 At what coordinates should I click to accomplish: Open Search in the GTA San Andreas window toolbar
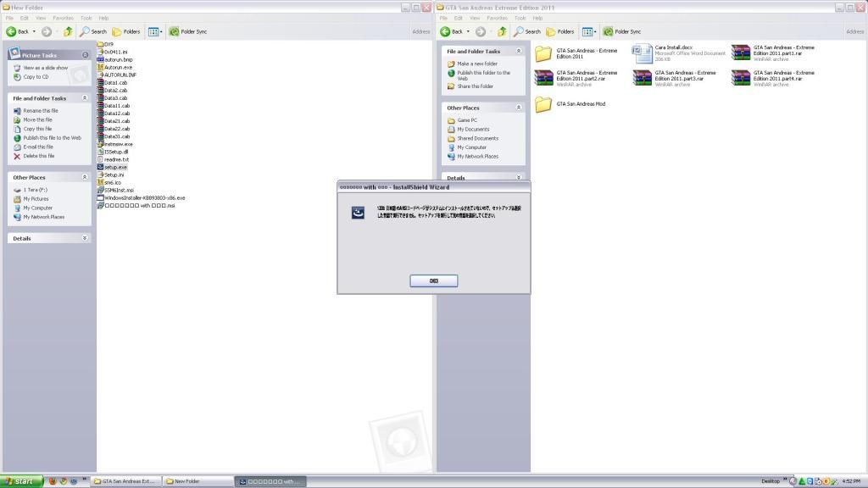coord(527,31)
